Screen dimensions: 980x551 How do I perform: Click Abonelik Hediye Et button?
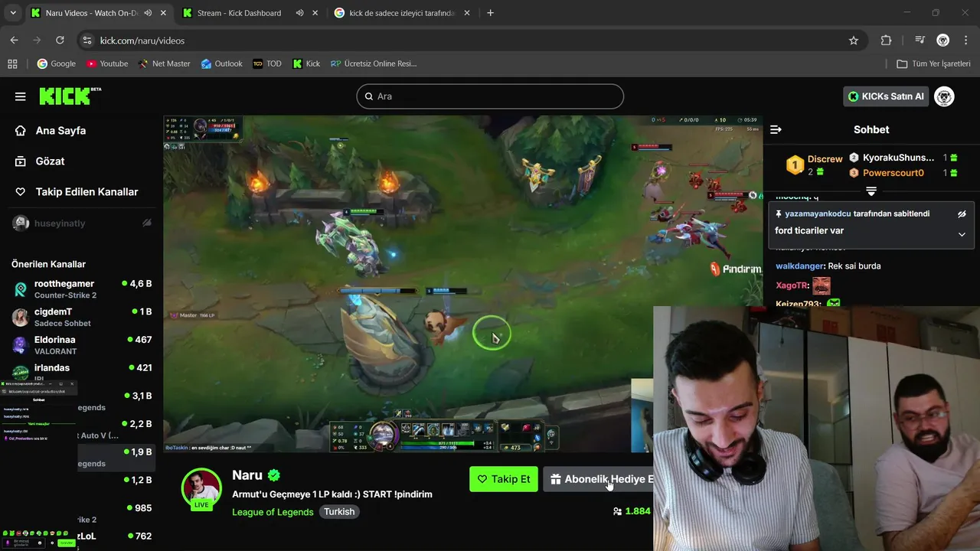coord(599,479)
